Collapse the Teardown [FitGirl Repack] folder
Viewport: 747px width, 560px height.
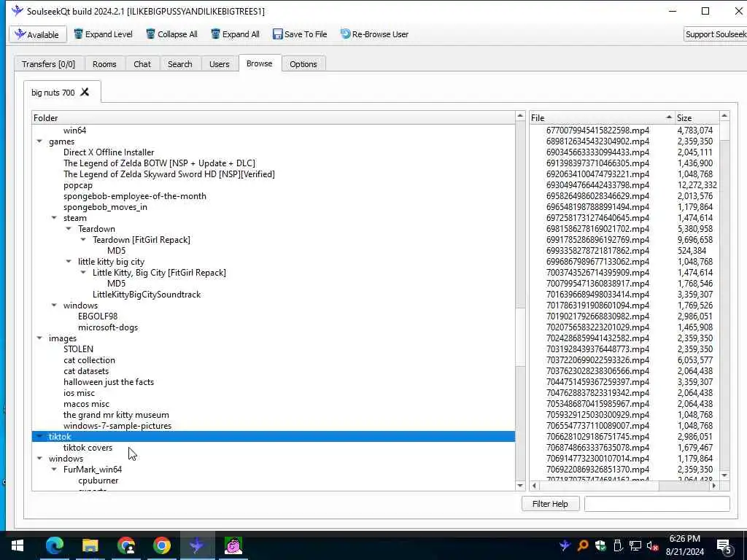[83, 240]
